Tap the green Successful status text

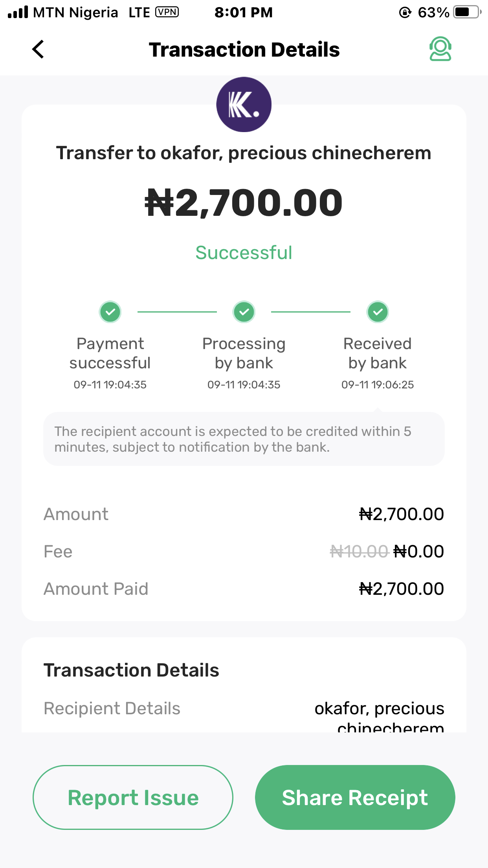pos(244,253)
